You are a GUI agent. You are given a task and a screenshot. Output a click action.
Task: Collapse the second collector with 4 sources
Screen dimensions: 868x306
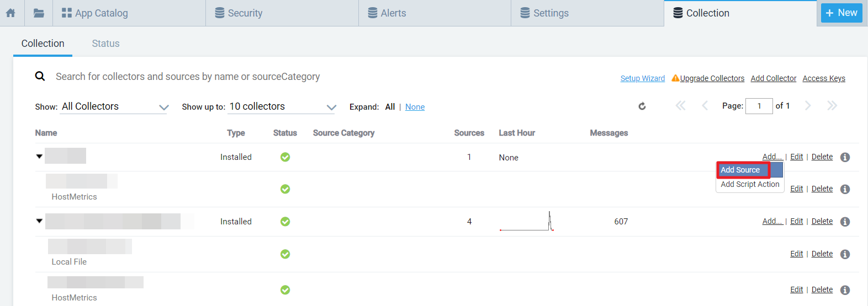[x=39, y=221]
